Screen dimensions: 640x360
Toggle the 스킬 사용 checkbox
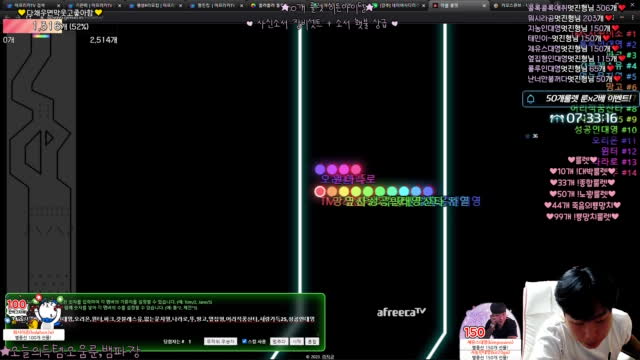[244, 341]
